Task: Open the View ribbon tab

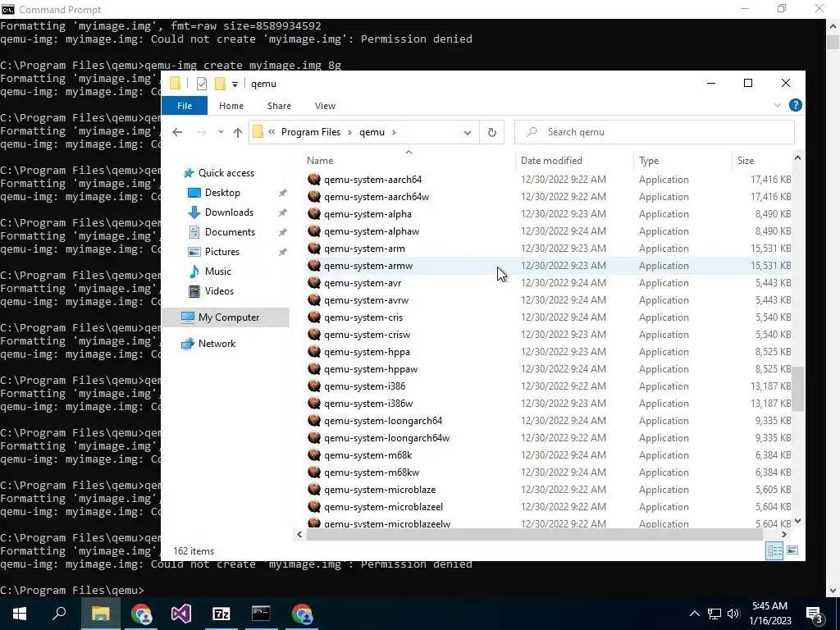Action: point(325,106)
